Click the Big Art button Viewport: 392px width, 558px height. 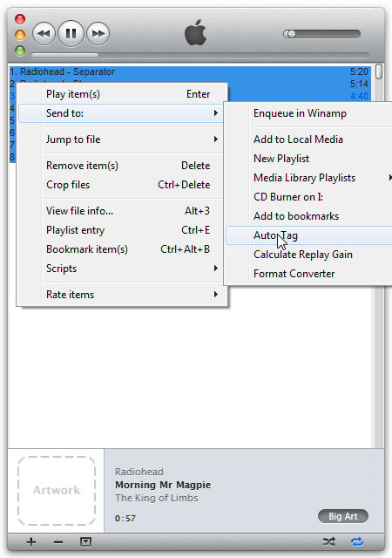click(343, 516)
